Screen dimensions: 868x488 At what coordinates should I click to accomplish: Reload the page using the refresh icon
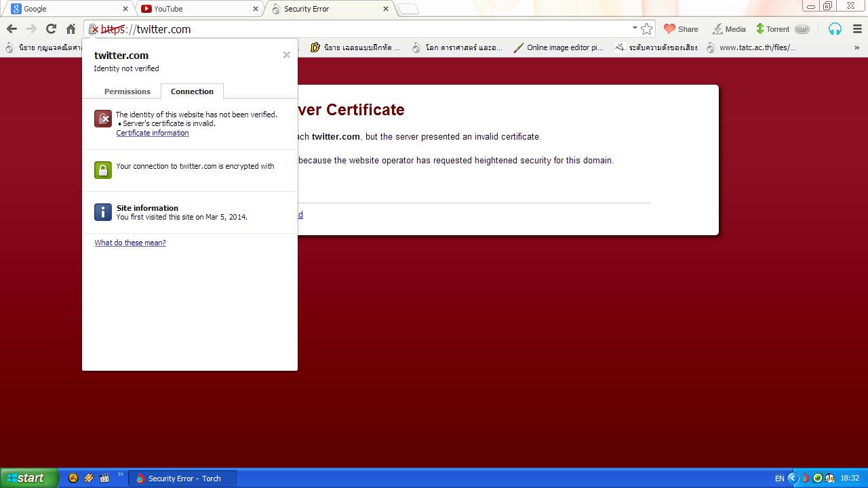tap(51, 29)
